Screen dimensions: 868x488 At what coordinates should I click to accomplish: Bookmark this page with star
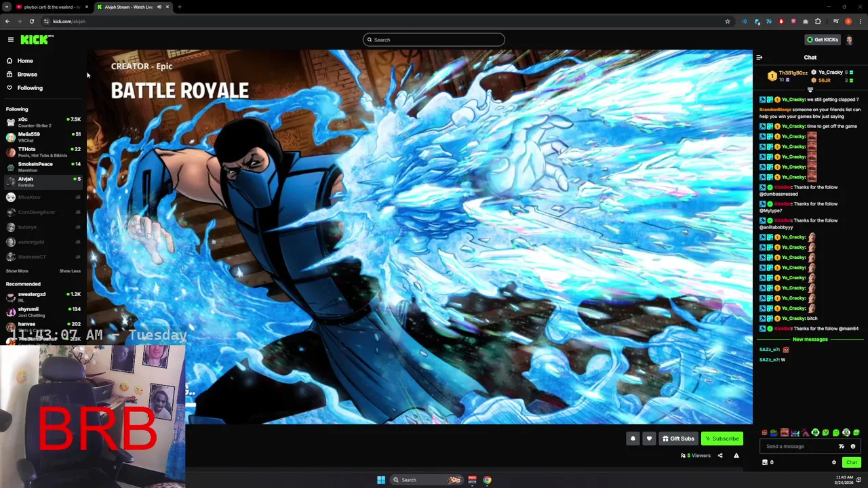coord(728,22)
